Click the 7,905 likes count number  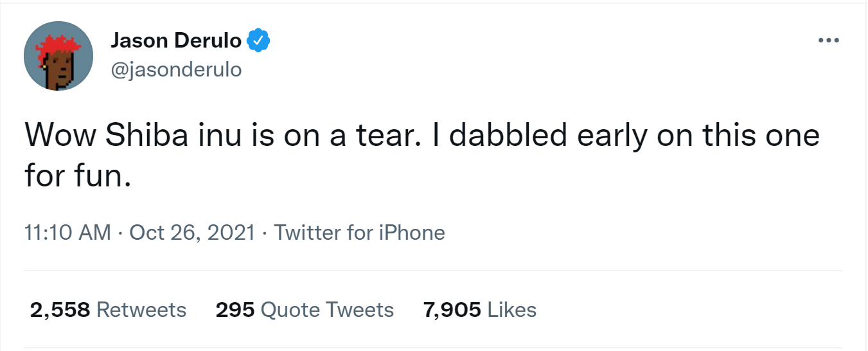(x=452, y=310)
